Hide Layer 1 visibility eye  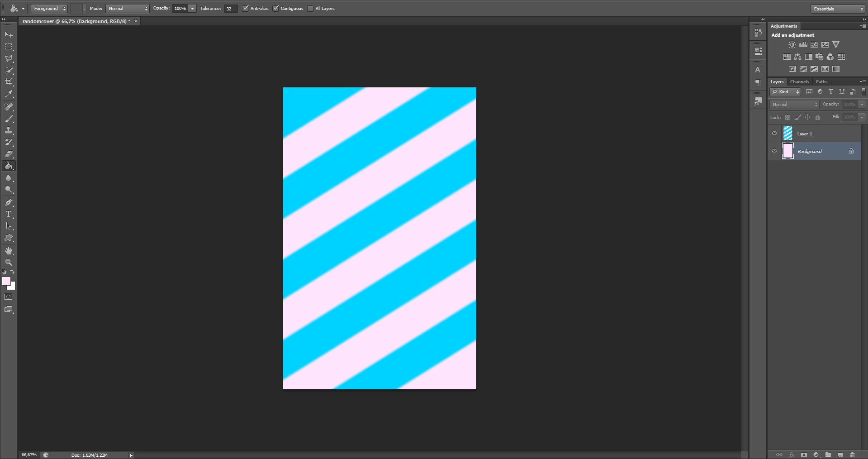(x=774, y=134)
